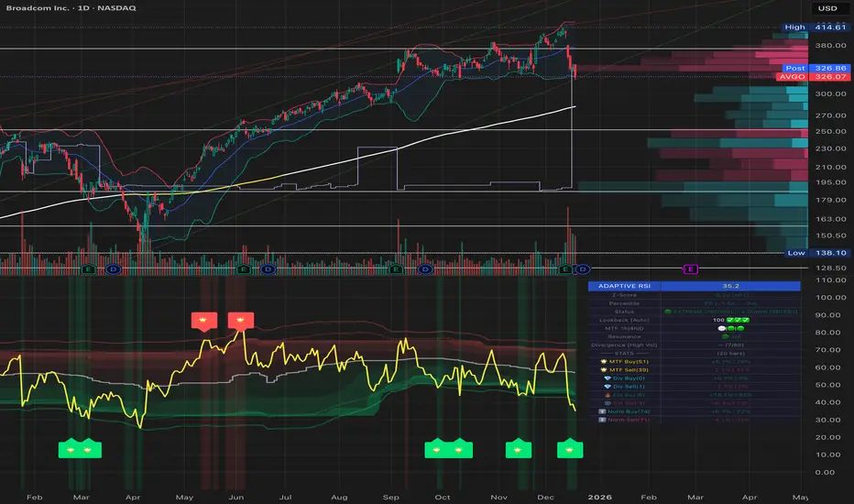Click the 380.00 price axis label
Screen dimensions: 854x504
coord(830,45)
